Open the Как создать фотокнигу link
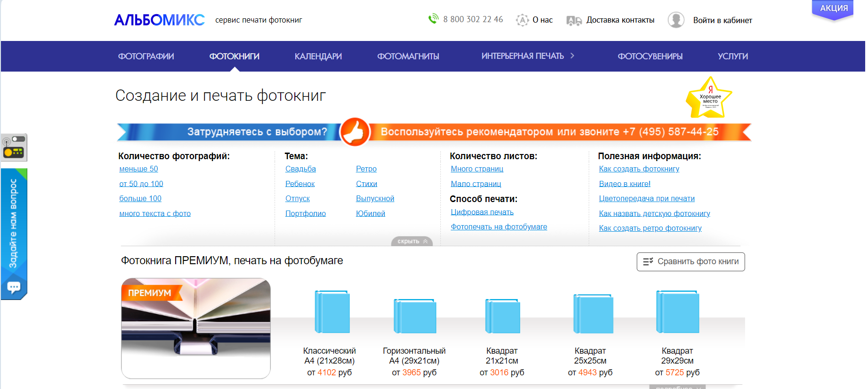Image resolution: width=868 pixels, height=389 pixels. point(639,169)
